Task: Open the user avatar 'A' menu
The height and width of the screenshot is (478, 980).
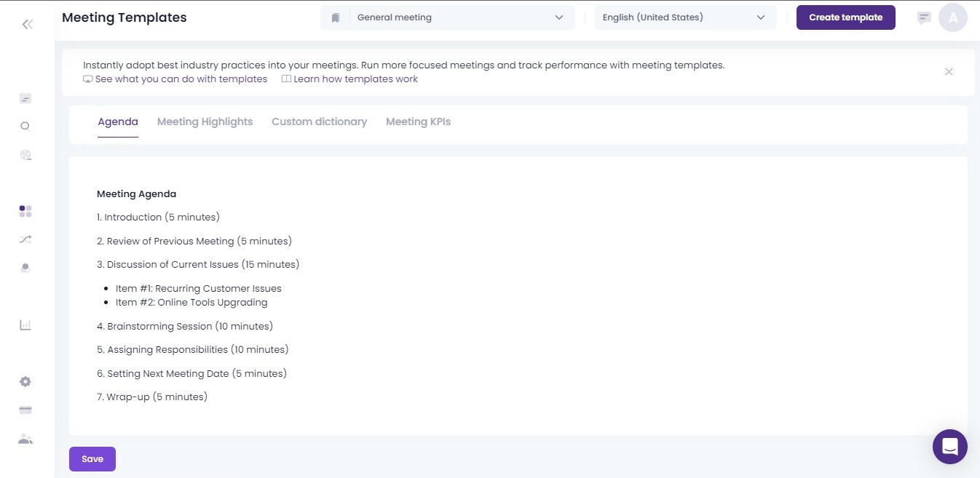Action: click(x=953, y=17)
